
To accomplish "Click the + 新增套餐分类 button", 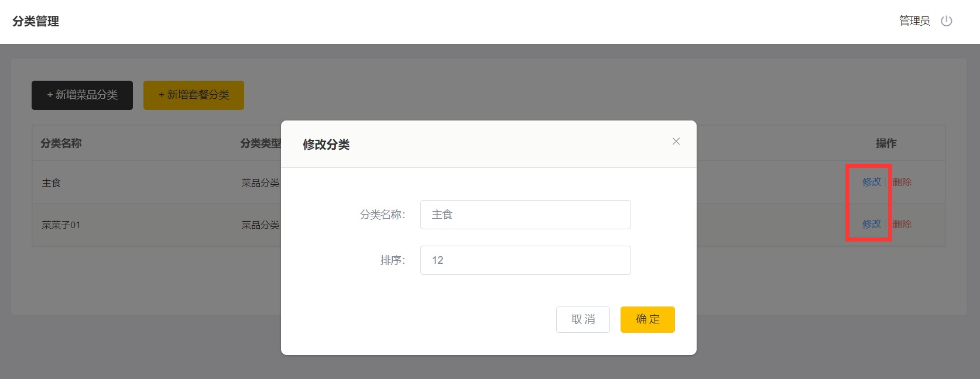I will pyautogui.click(x=194, y=95).
